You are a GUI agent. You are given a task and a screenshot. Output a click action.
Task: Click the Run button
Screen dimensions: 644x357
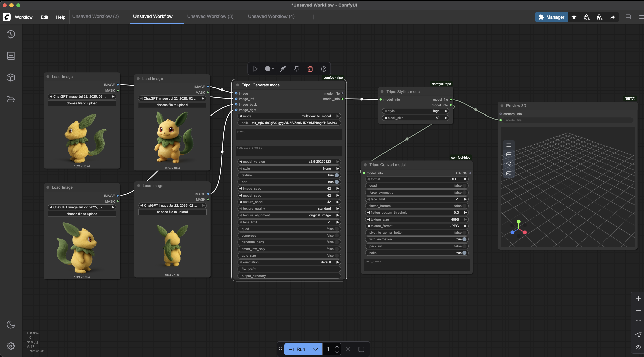[297, 349]
